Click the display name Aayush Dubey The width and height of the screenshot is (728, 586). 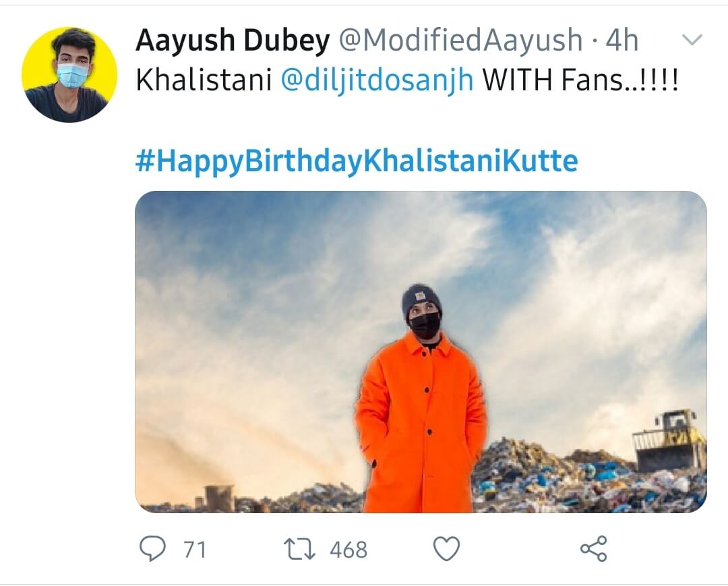pos(233,42)
